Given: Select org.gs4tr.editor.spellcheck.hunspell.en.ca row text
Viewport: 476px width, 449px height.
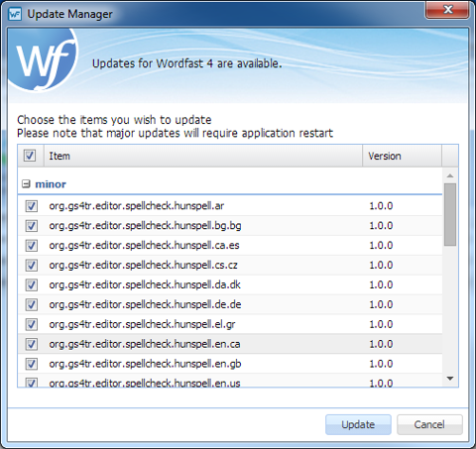Looking at the screenshot, I should [x=145, y=344].
